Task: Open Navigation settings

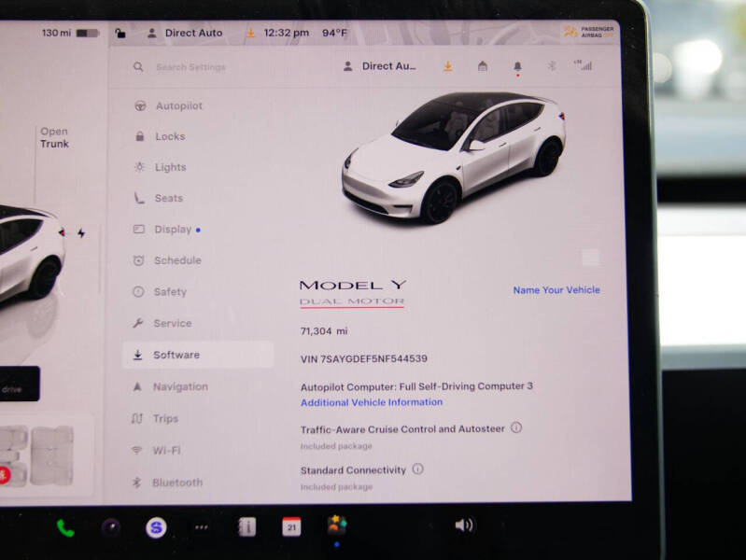Action: [169, 386]
